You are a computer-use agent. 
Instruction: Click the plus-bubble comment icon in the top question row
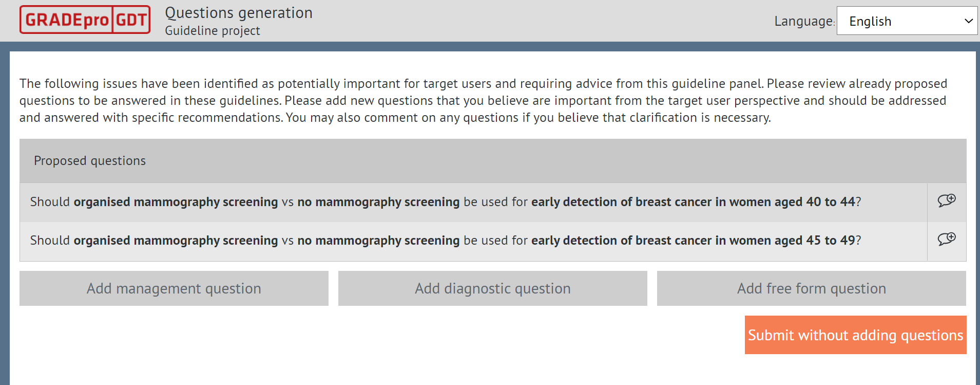pyautogui.click(x=946, y=201)
